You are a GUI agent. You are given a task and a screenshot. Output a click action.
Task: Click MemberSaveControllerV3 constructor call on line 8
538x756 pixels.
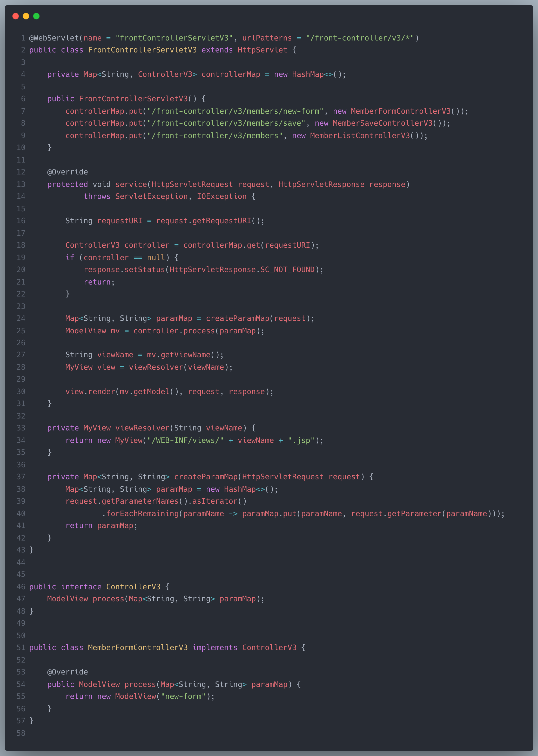pos(382,123)
